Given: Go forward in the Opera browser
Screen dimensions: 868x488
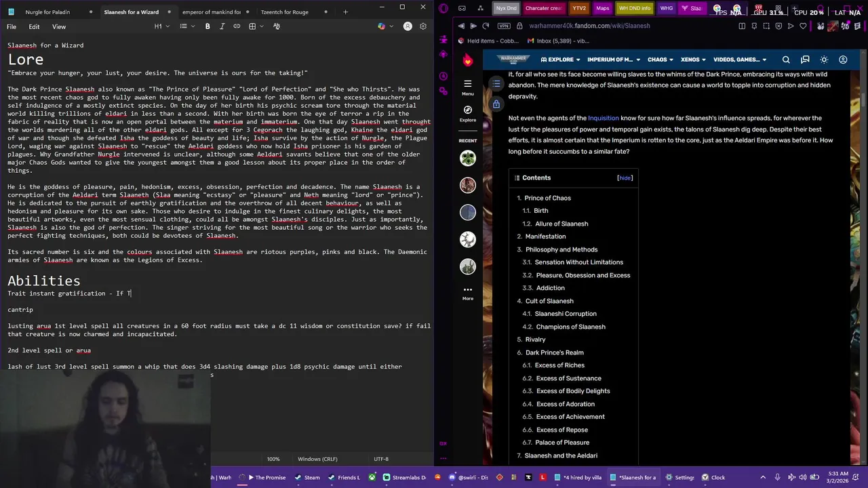Looking at the screenshot, I should [x=473, y=26].
